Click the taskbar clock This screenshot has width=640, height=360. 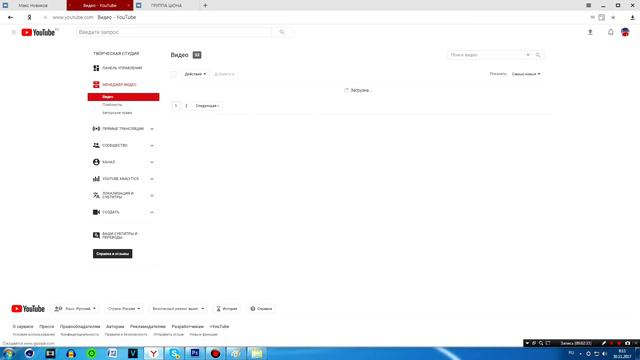tap(622, 354)
